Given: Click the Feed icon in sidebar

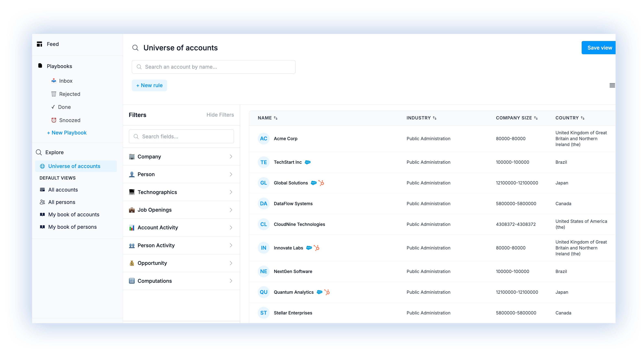Looking at the screenshot, I should 39,44.
